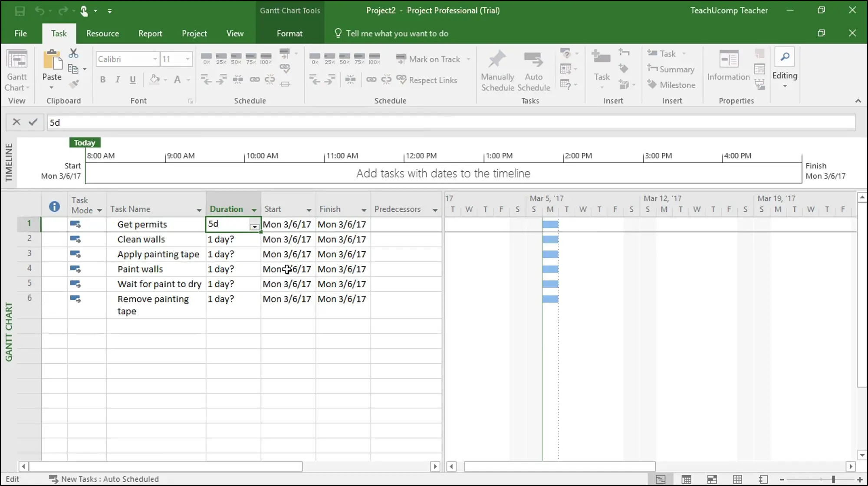Open the Duration column filter dropdown
Screen dimensions: 868x486
point(254,209)
